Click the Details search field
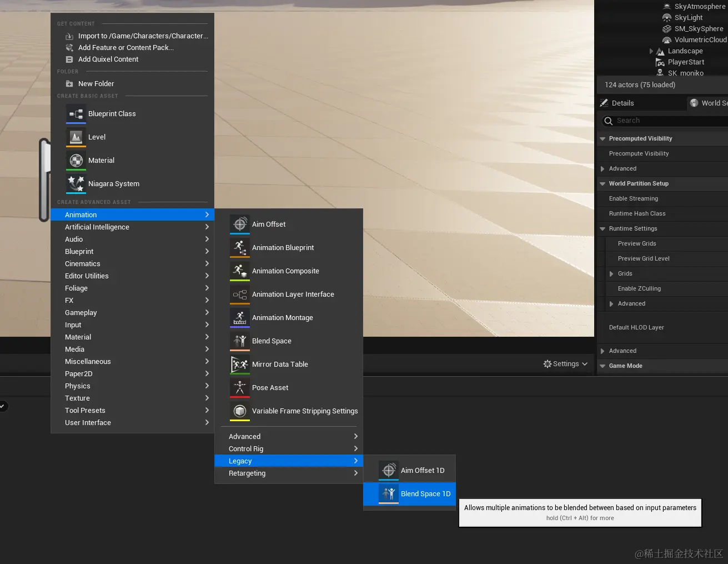Image resolution: width=728 pixels, height=564 pixels. [x=664, y=121]
